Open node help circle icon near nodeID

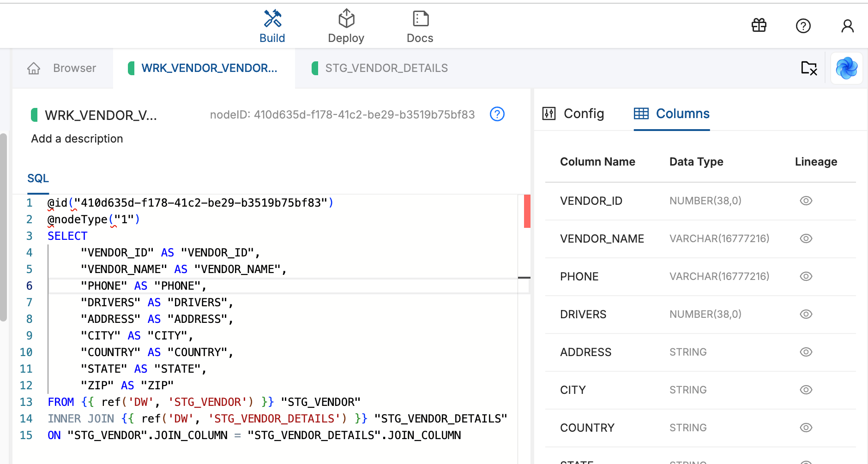(x=497, y=114)
